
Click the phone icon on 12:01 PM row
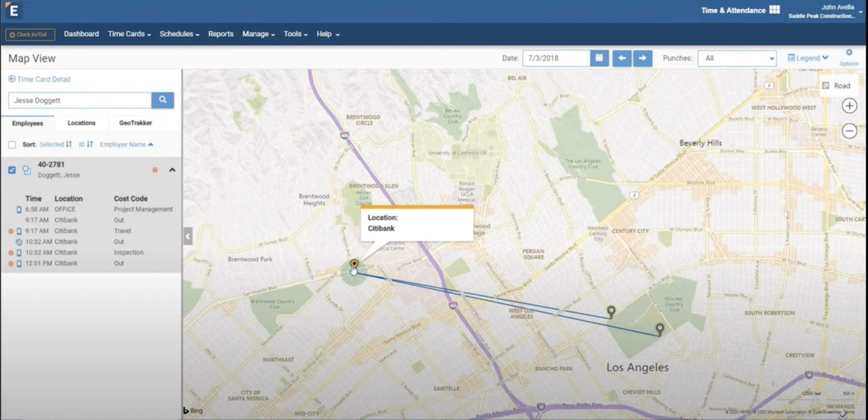(19, 263)
